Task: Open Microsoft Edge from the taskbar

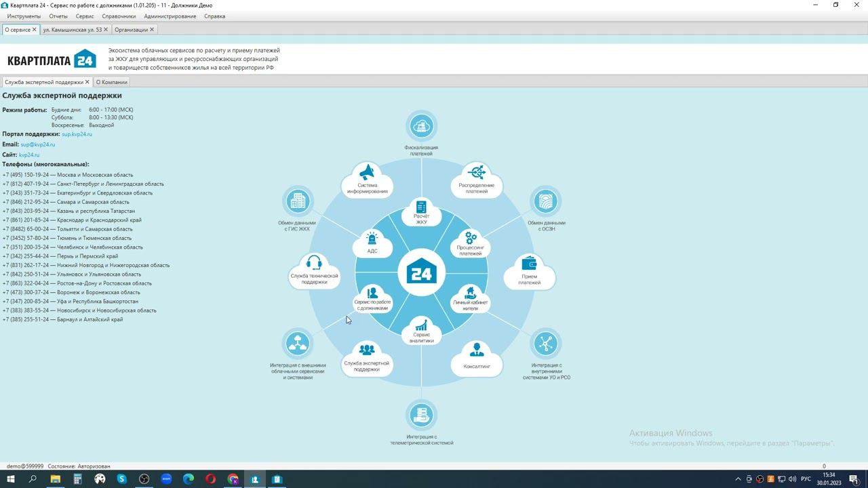Action: [189, 479]
